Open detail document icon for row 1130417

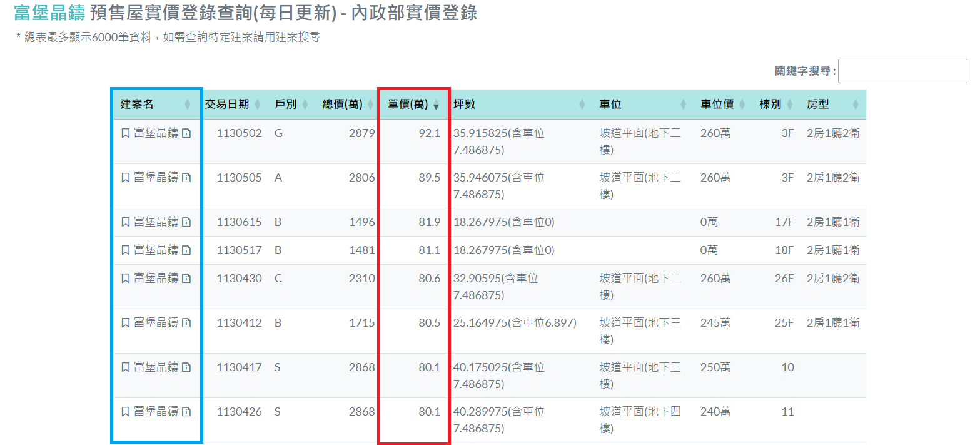(186, 367)
